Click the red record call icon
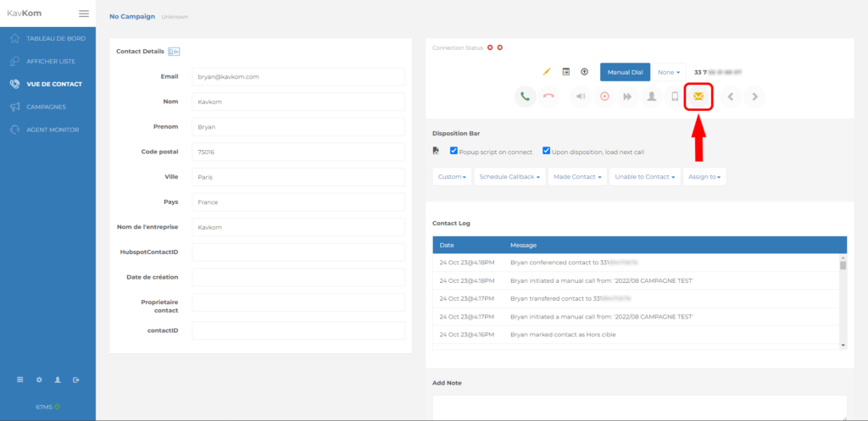 [604, 97]
